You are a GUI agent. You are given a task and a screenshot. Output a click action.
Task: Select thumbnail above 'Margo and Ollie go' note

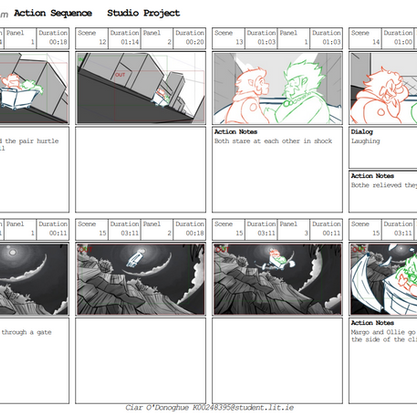point(383,279)
